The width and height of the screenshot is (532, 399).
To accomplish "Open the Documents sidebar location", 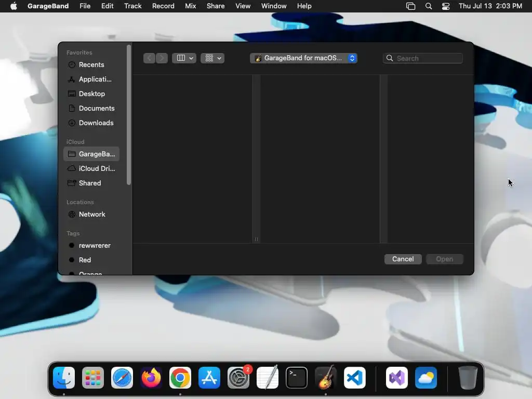I will click(x=91, y=108).
